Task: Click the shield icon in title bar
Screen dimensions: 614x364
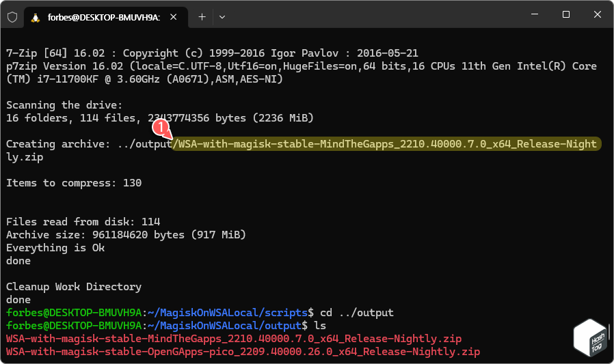Action: coord(12,17)
